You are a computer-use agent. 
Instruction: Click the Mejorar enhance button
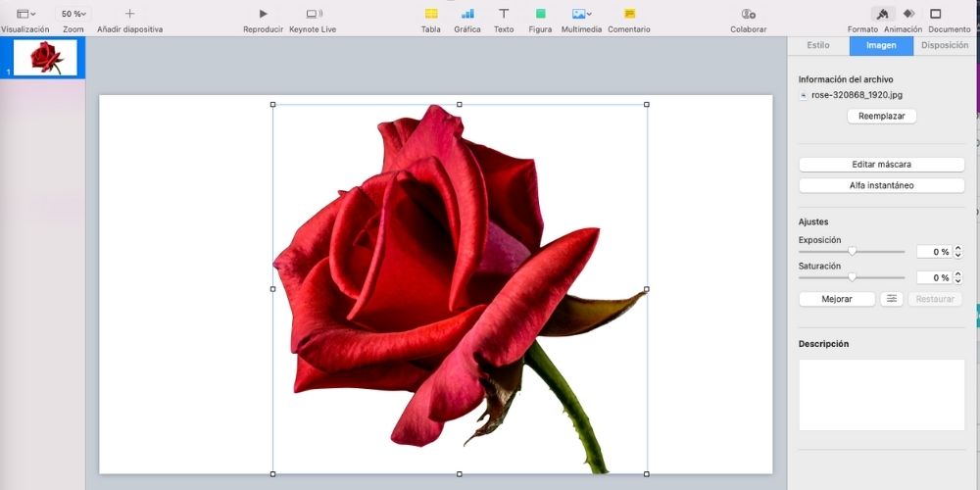pos(837,299)
